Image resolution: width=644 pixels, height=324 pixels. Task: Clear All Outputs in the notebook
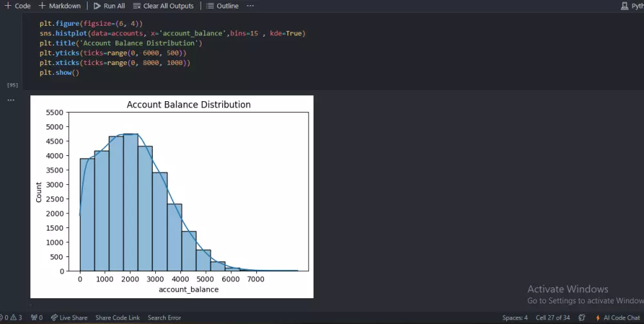(163, 6)
